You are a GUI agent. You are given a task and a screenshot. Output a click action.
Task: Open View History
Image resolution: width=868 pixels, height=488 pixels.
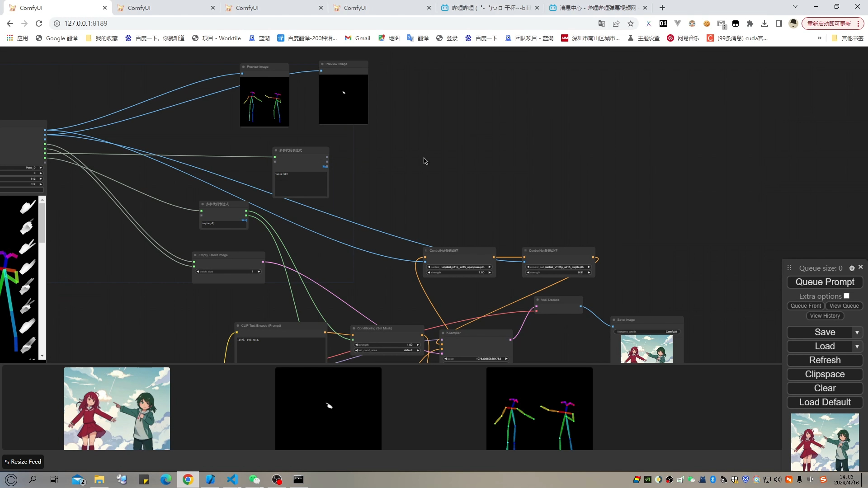(825, 316)
